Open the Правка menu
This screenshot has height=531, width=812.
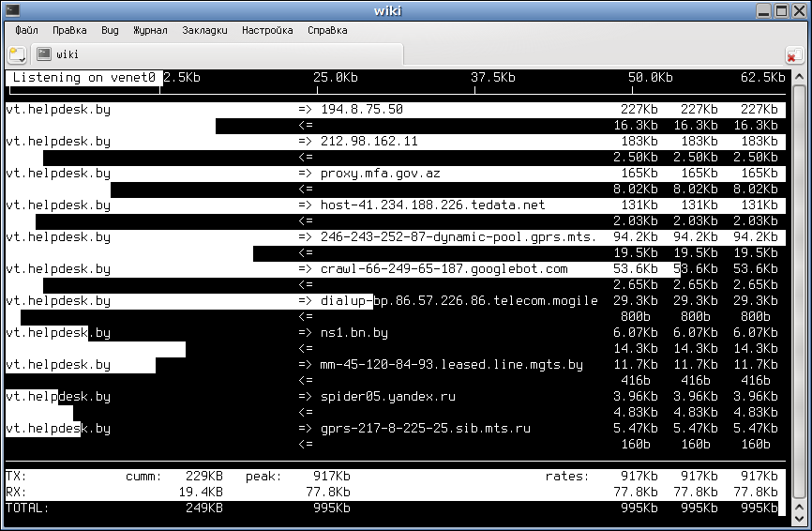[69, 30]
